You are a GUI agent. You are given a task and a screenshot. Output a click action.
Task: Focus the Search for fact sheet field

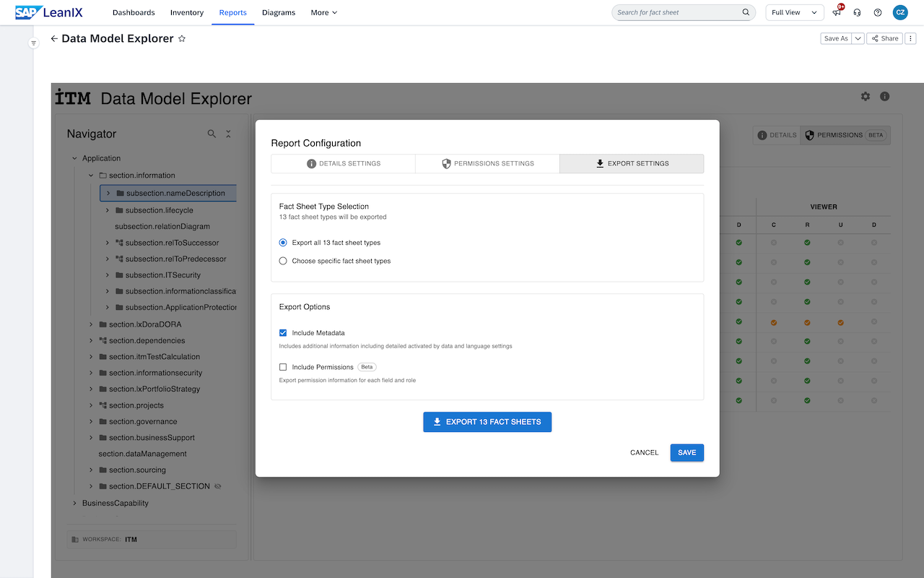pyautogui.click(x=679, y=12)
